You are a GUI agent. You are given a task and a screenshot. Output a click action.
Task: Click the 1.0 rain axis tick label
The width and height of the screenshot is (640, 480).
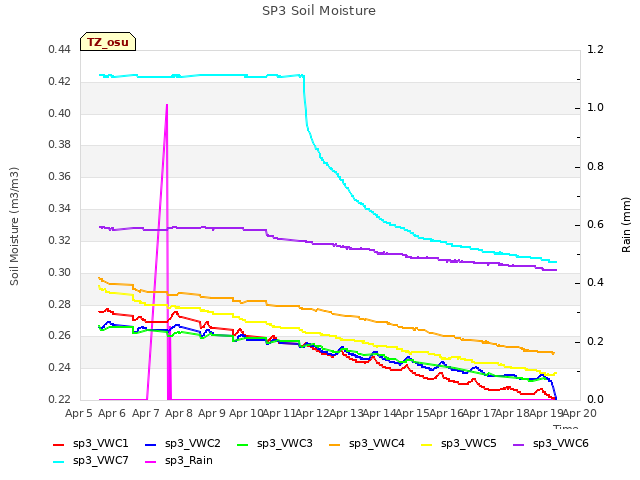click(595, 108)
